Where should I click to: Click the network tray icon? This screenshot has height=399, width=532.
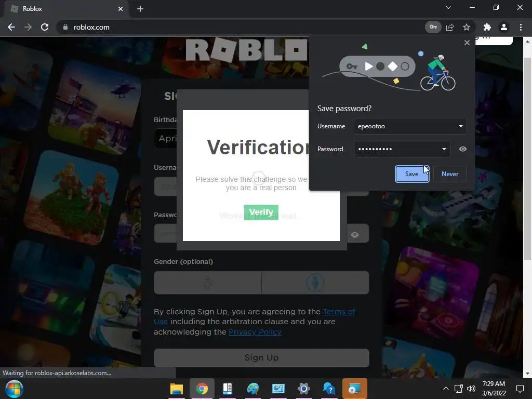click(x=459, y=389)
